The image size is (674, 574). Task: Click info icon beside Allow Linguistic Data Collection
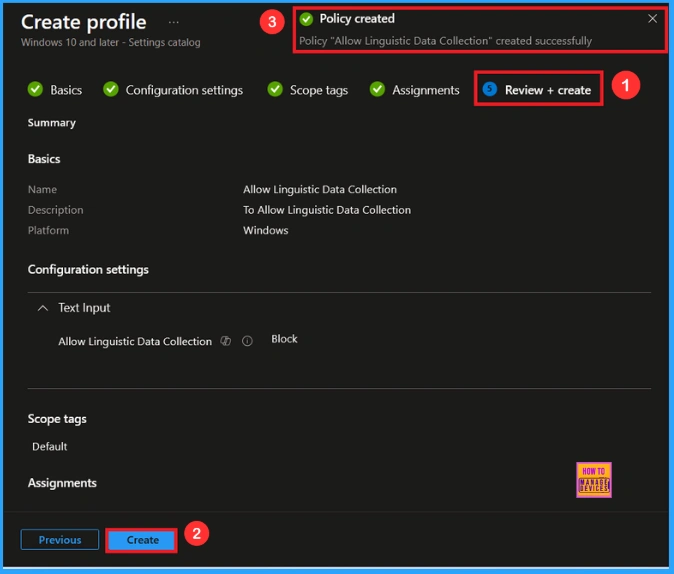[x=247, y=341]
